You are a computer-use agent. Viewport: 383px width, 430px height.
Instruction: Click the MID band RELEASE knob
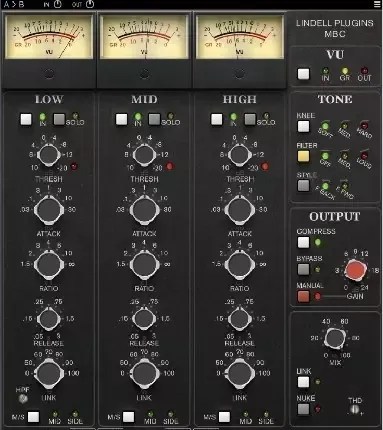(144, 319)
